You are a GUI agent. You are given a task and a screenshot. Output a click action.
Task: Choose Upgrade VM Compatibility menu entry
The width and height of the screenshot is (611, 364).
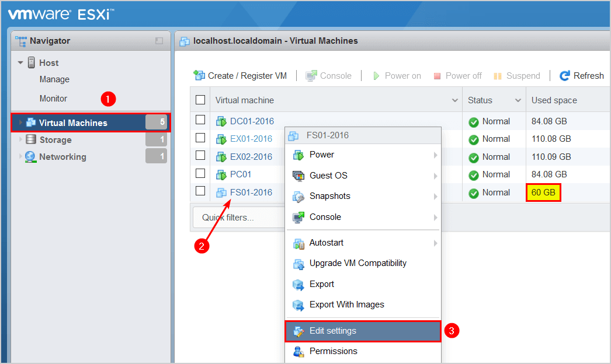(x=363, y=264)
